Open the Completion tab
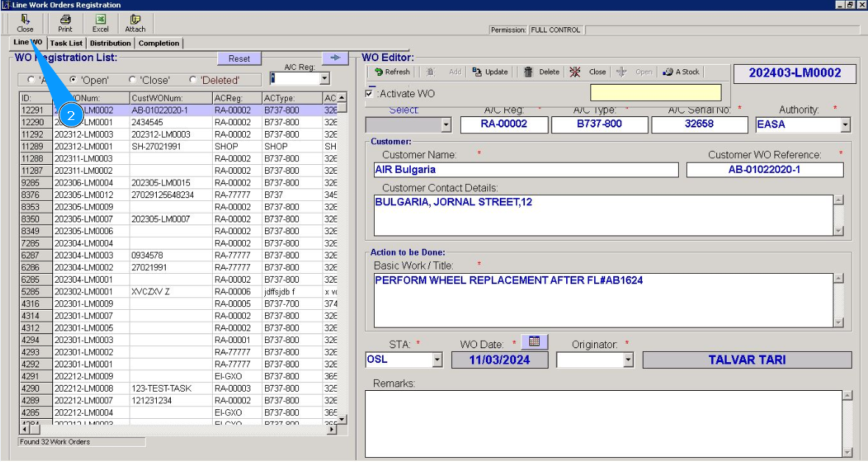The height and width of the screenshot is (463, 868). [158, 43]
